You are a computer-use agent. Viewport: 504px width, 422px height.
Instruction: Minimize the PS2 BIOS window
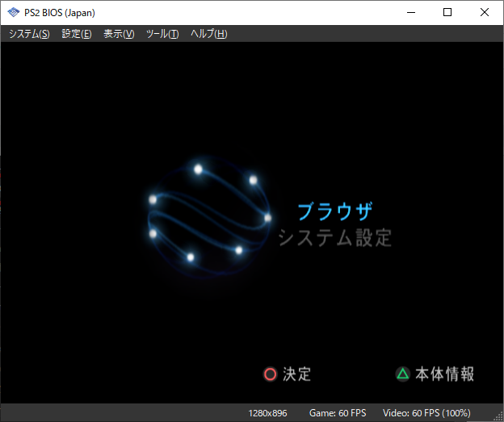pos(411,13)
